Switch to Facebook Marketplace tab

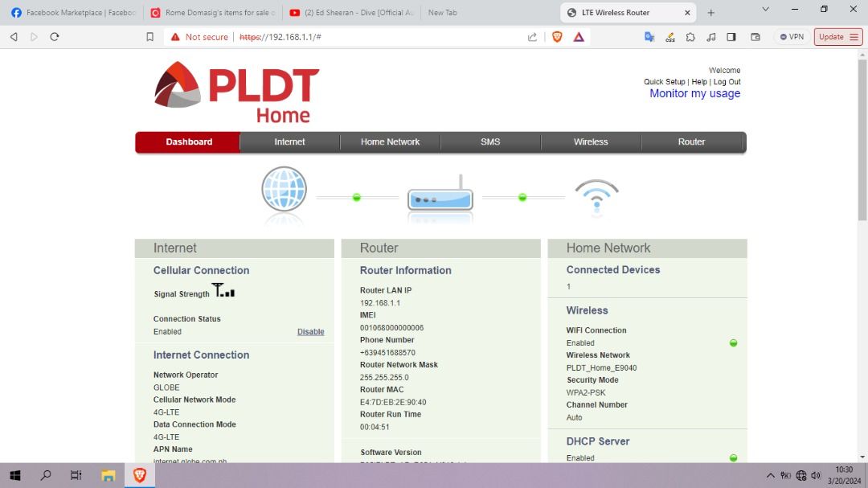tap(72, 12)
